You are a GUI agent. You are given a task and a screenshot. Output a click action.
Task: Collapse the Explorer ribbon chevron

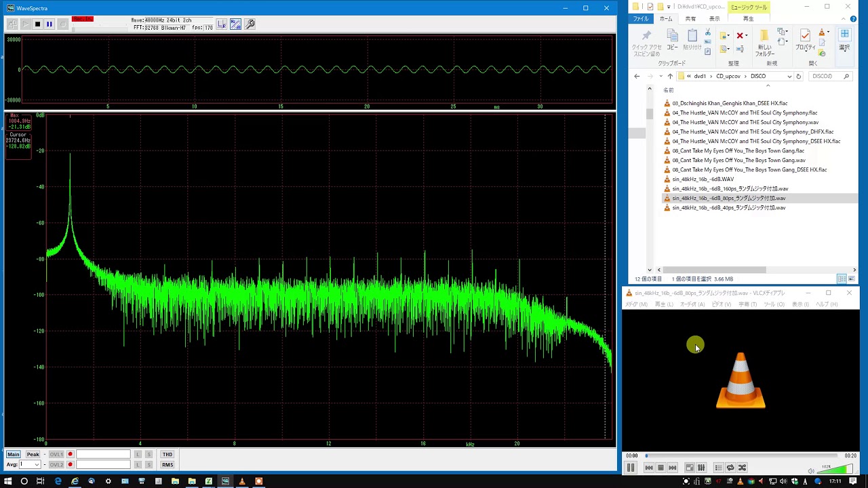[x=844, y=19]
